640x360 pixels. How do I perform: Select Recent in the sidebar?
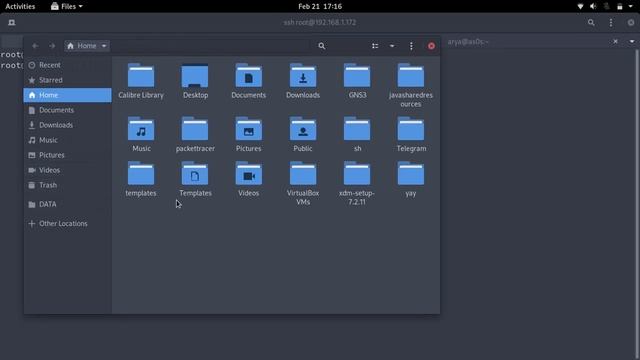(x=67, y=65)
